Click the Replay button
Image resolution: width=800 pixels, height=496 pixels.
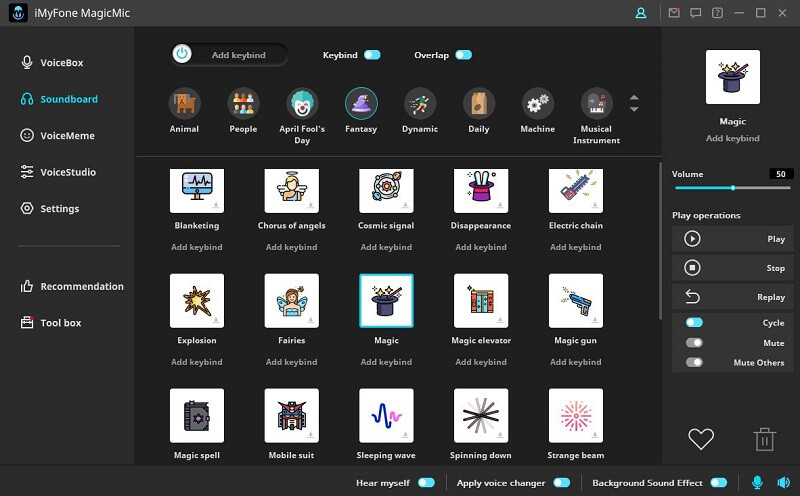click(733, 297)
